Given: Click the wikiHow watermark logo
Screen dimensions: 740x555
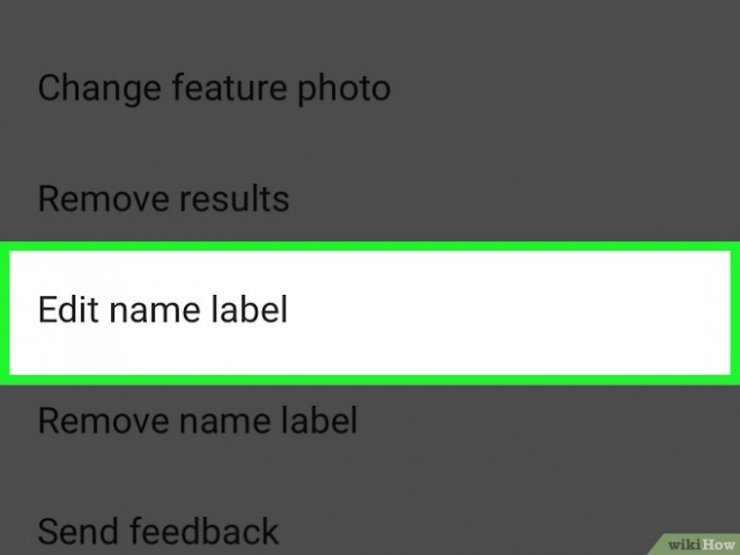Looking at the screenshot, I should 700,545.
